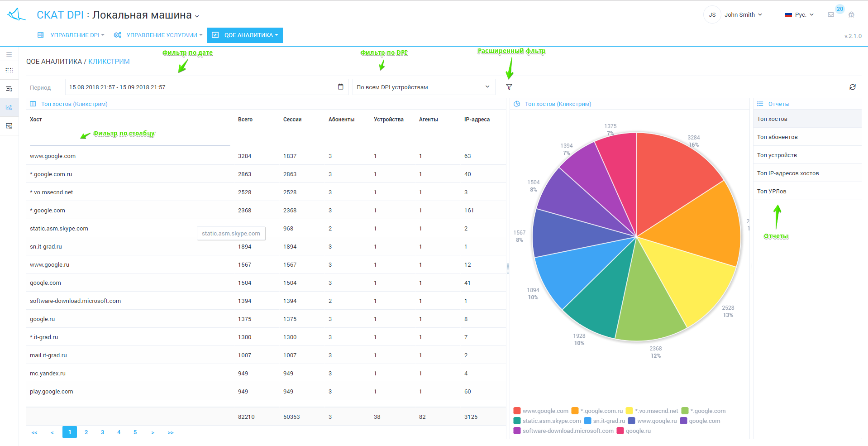
Task: Click the advanced filter funnel icon
Action: pos(509,87)
